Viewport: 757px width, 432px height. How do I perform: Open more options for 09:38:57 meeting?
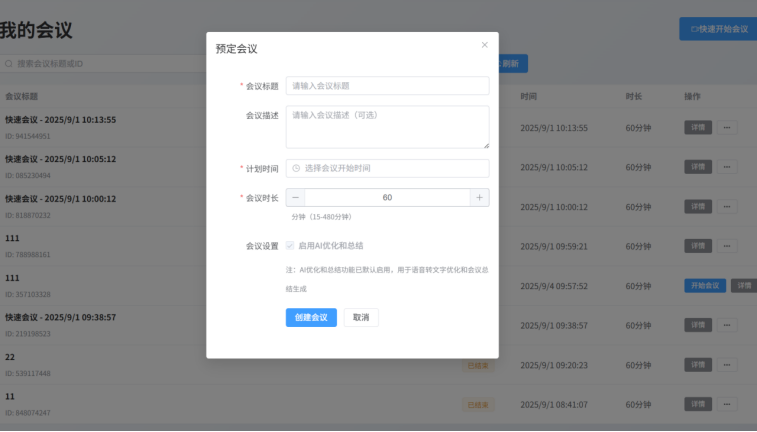[x=727, y=325]
